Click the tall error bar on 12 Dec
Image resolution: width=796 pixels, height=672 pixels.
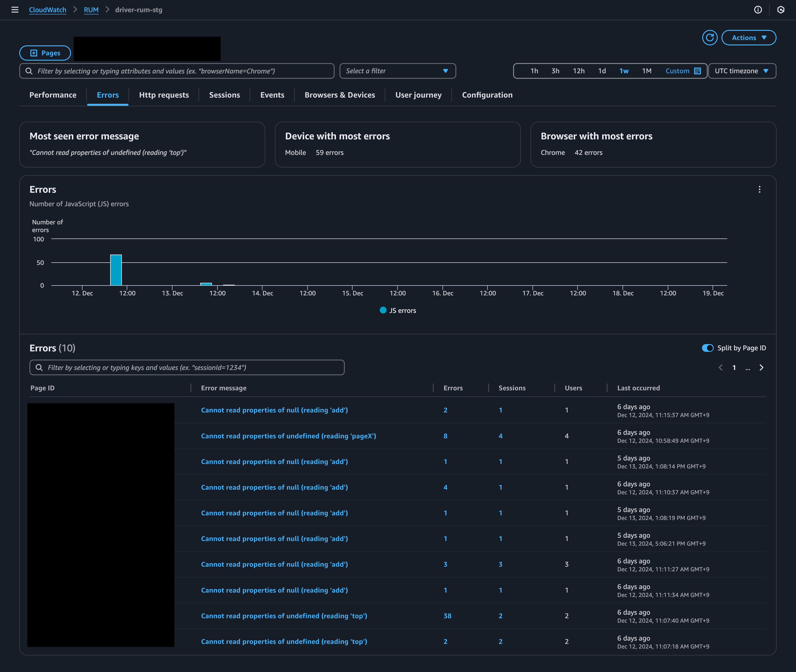pyautogui.click(x=116, y=270)
